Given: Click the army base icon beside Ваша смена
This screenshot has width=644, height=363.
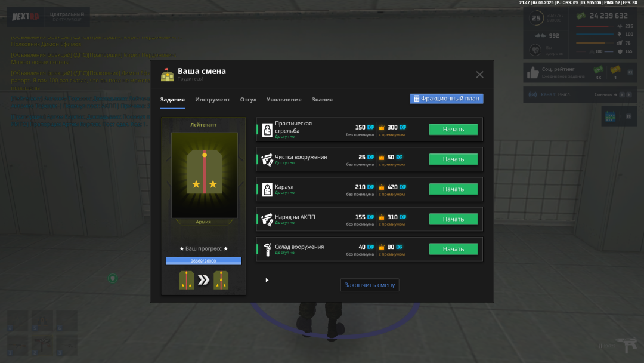Looking at the screenshot, I should pyautogui.click(x=168, y=75).
